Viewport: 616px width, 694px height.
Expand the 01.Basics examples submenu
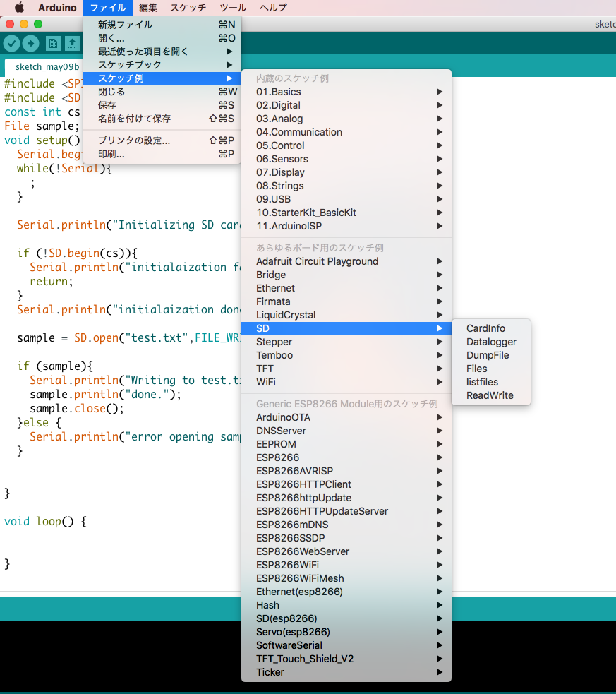346,92
